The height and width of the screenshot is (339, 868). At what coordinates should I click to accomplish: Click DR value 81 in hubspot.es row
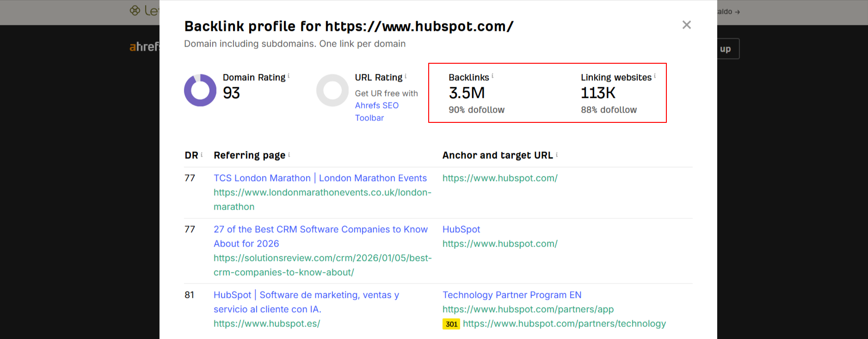(189, 295)
